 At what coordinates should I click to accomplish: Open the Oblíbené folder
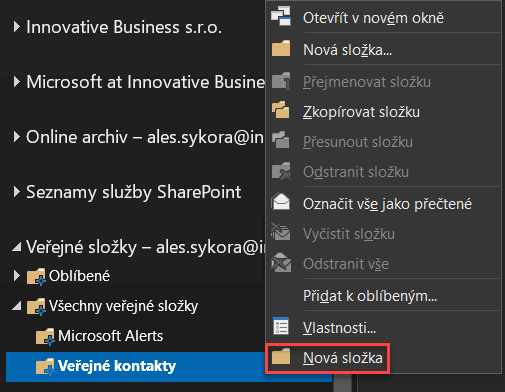click(79, 276)
